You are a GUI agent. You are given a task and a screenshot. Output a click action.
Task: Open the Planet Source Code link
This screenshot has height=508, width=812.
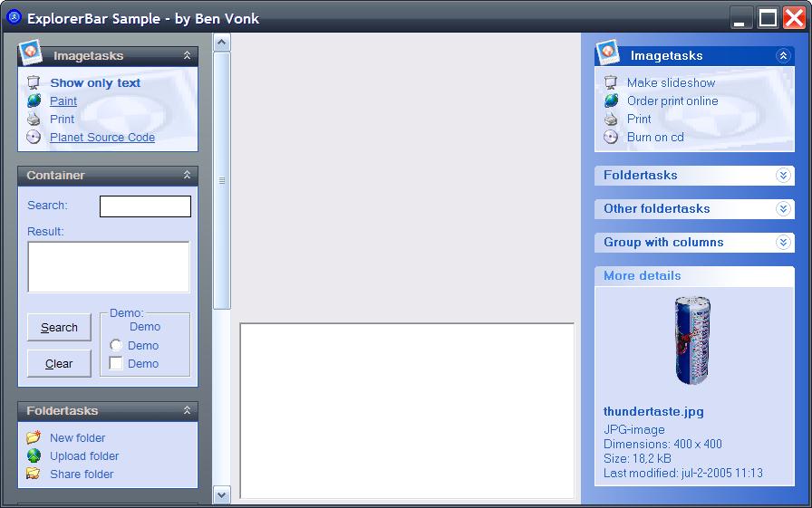coord(101,138)
